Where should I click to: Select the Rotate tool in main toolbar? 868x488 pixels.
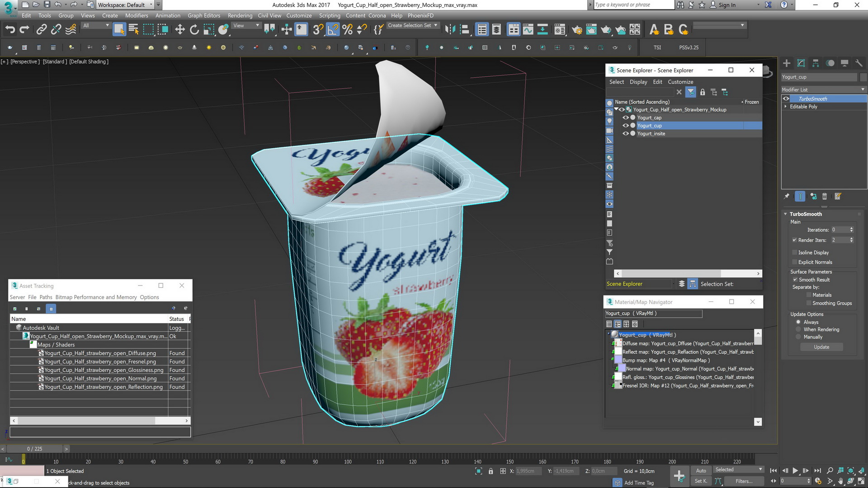[194, 30]
